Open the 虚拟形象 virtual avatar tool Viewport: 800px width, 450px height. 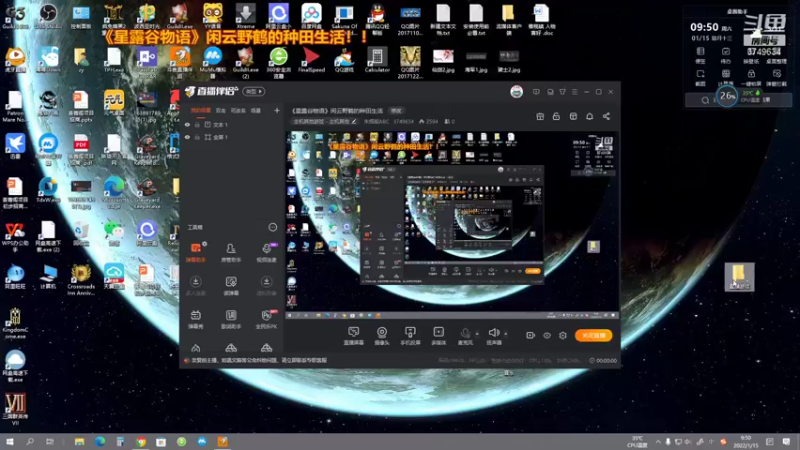[x=266, y=286]
